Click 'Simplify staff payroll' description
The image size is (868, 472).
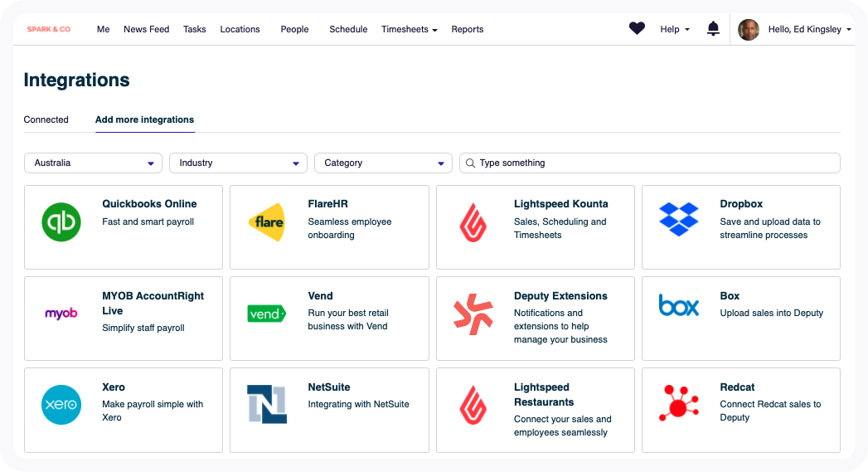[143, 328]
